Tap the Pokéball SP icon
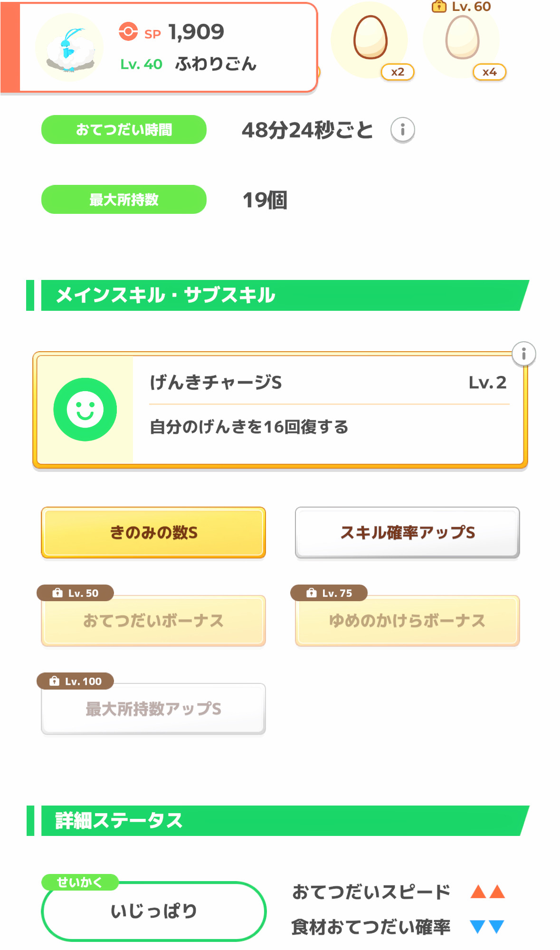Image resolution: width=560 pixels, height=950 pixels. pyautogui.click(x=128, y=32)
